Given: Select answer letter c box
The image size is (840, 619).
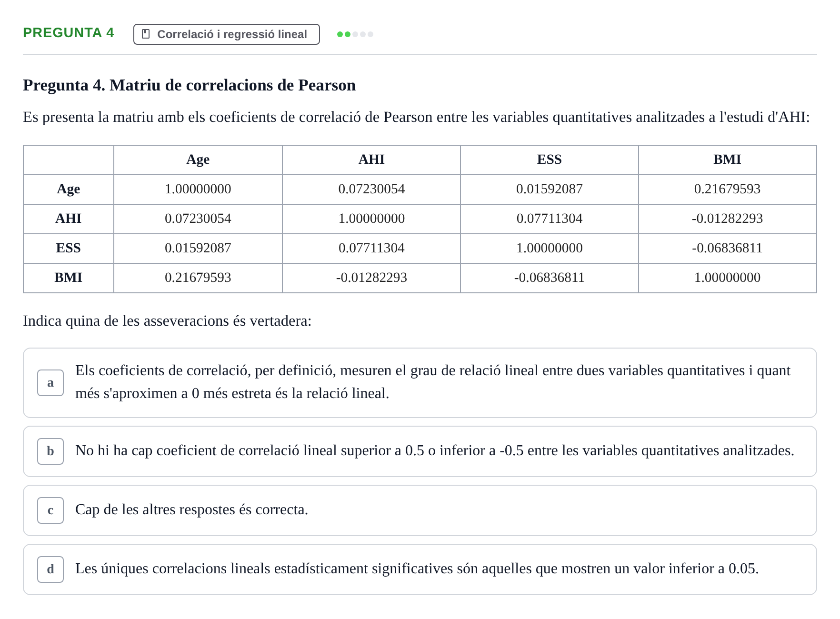Looking at the screenshot, I should pos(50,510).
